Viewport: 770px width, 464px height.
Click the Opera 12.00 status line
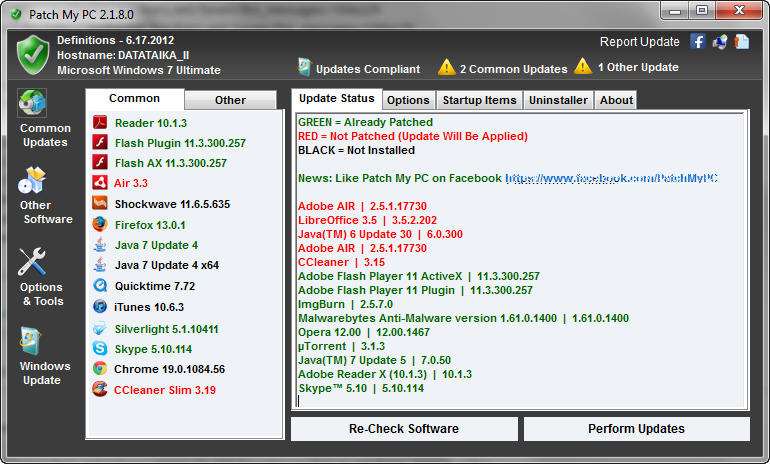click(363, 332)
